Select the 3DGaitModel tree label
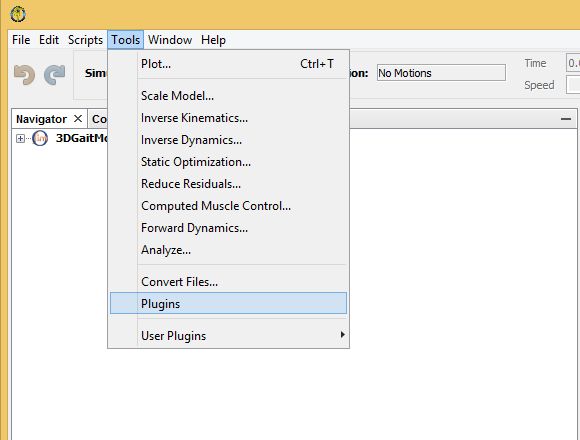 pyautogui.click(x=82, y=138)
